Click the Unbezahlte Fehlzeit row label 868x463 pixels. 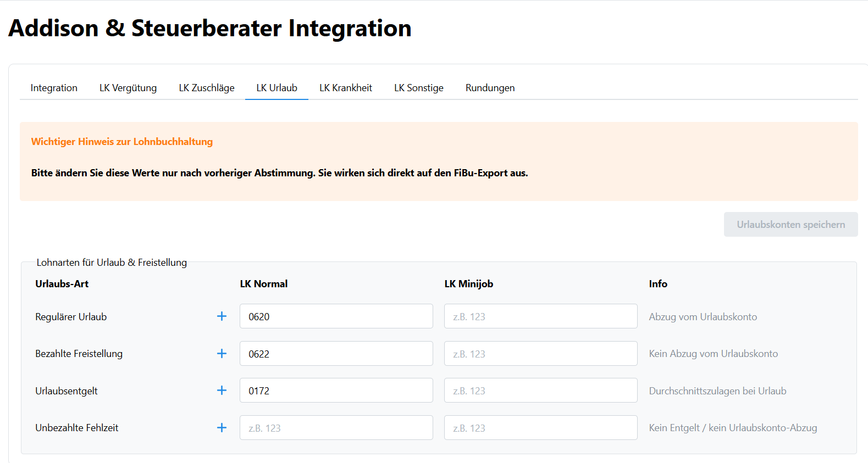pos(77,428)
